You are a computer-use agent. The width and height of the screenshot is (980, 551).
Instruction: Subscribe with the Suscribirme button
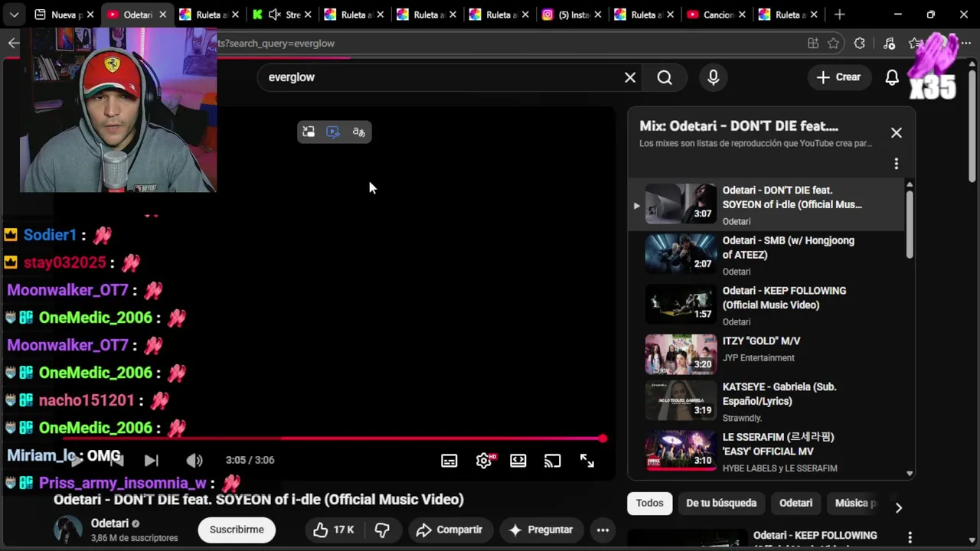click(237, 530)
